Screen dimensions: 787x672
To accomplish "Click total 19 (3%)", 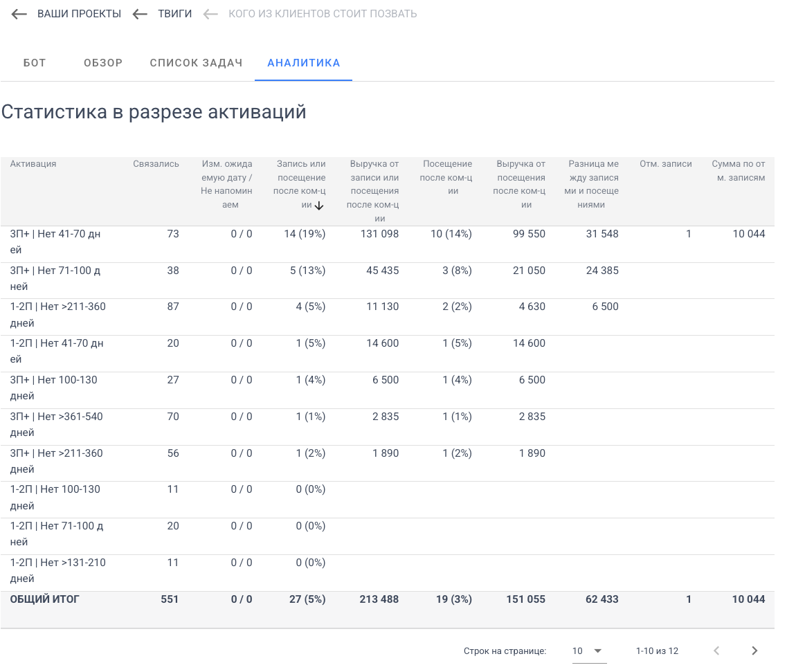I will 454,599.
